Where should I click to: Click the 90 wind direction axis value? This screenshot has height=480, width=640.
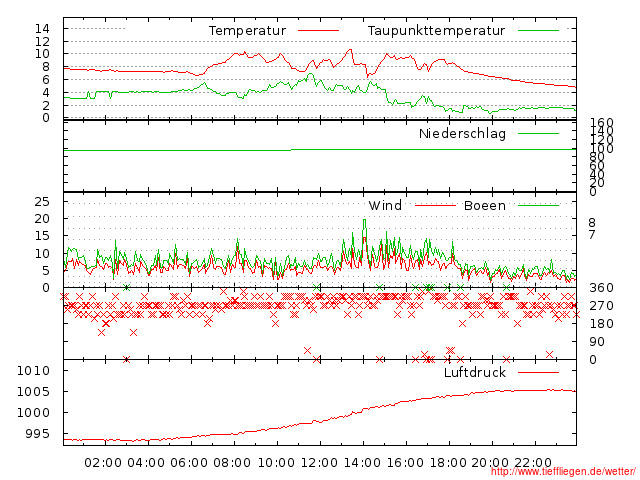coord(597,342)
